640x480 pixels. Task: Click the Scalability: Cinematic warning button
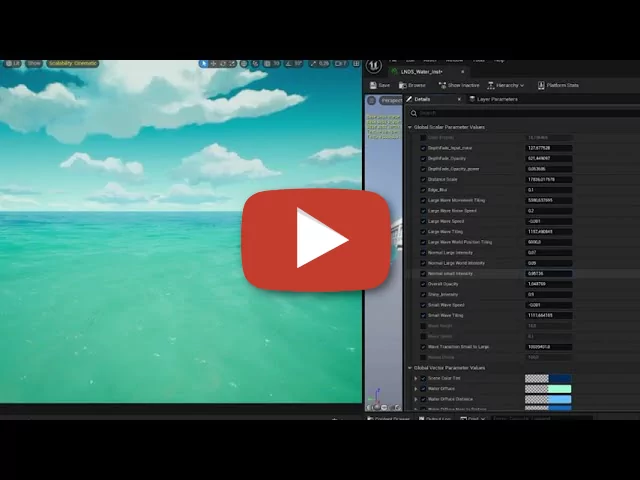point(73,64)
